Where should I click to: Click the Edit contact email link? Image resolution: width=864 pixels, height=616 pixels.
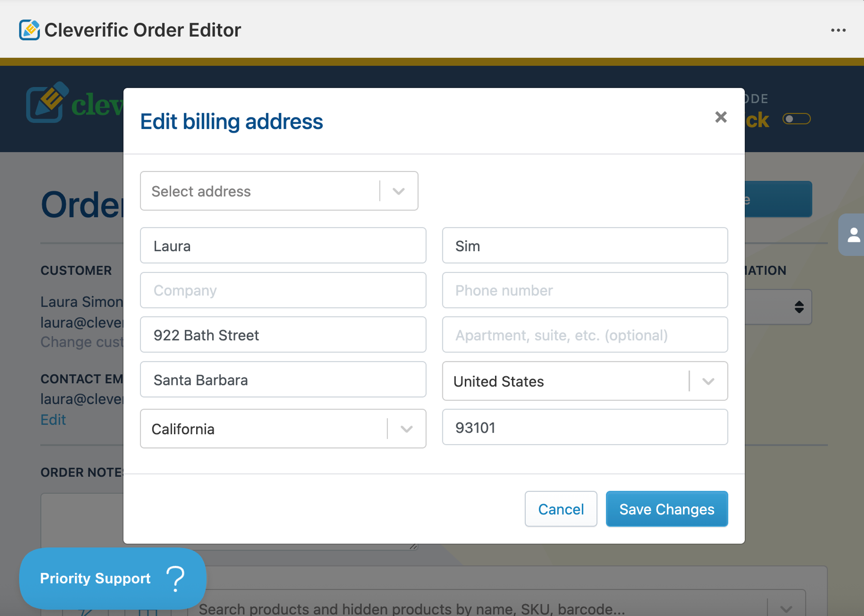[53, 420]
